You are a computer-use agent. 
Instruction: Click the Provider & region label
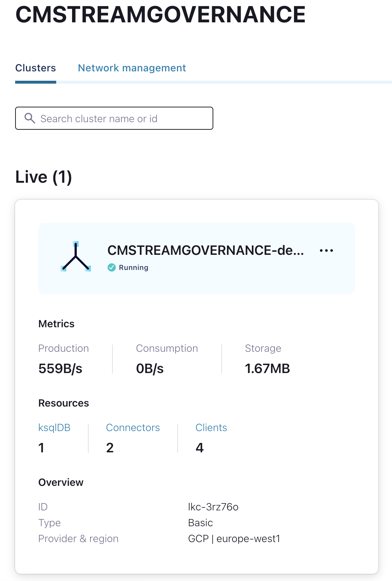coord(79,538)
